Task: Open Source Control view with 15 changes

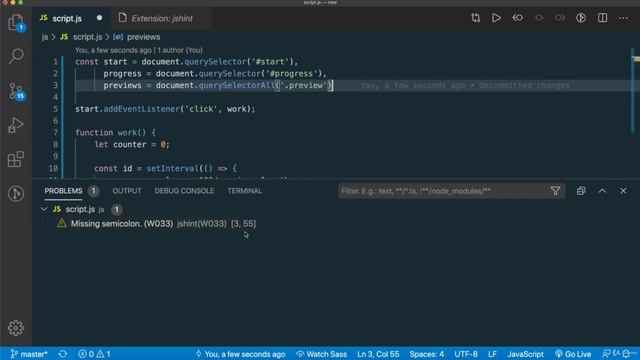Action: (x=16, y=91)
